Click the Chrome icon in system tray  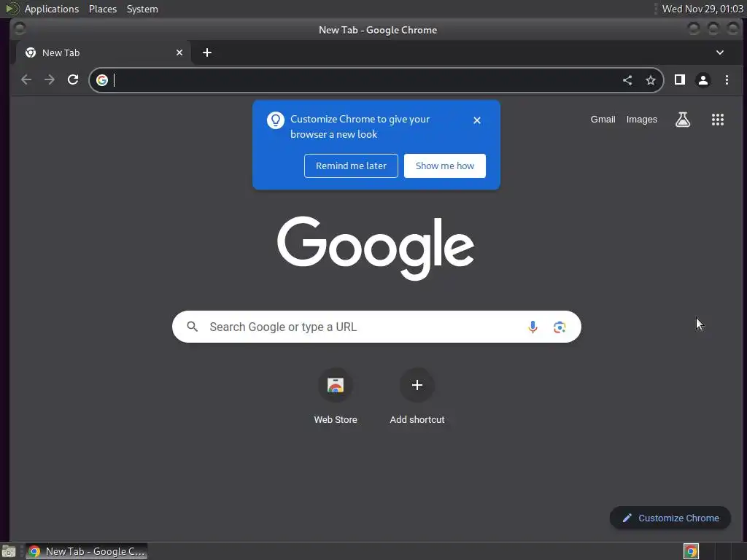coord(691,551)
